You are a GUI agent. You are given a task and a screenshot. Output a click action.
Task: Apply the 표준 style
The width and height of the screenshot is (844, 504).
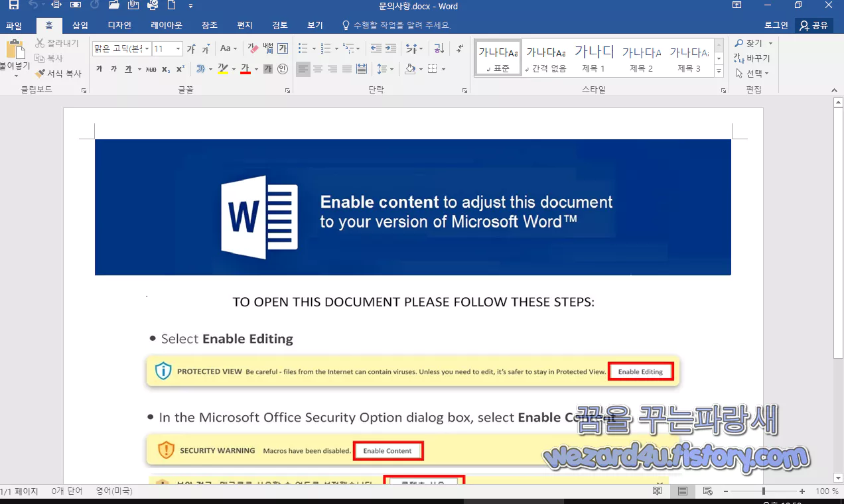[498, 58]
